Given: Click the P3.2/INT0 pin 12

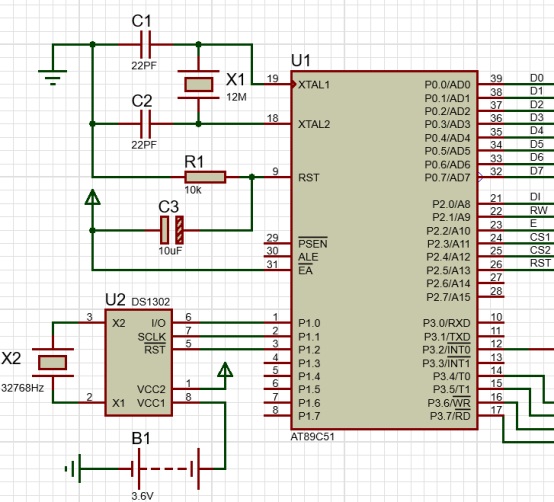Looking at the screenshot, I should 491,349.
